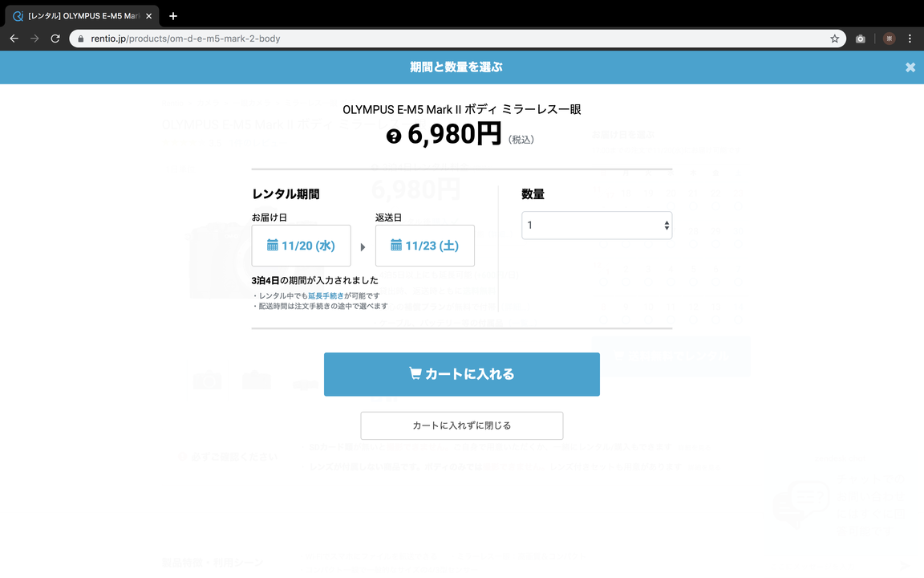The width and height of the screenshot is (924, 578).
Task: View site info via lock icon
Action: click(x=81, y=39)
